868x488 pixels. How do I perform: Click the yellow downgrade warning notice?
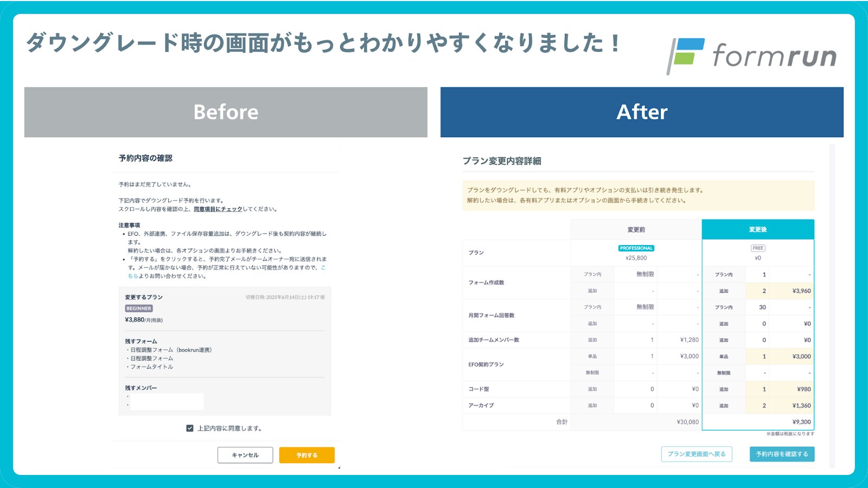(x=638, y=195)
